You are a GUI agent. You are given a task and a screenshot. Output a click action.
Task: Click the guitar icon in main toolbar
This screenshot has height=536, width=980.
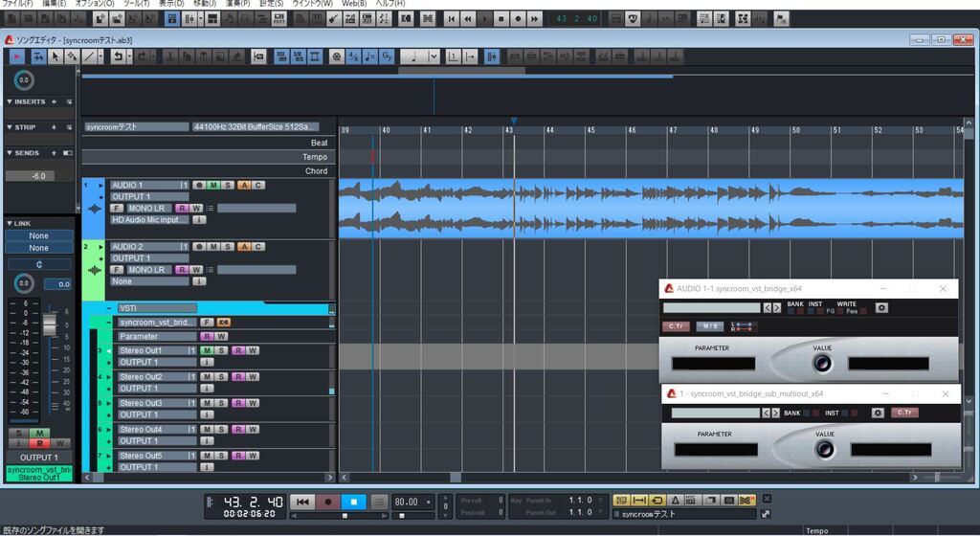(334, 19)
